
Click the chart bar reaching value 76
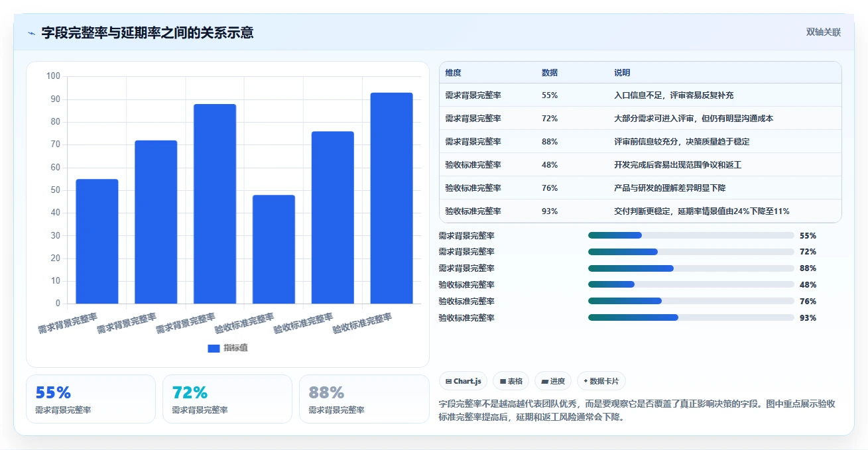pyautogui.click(x=333, y=217)
